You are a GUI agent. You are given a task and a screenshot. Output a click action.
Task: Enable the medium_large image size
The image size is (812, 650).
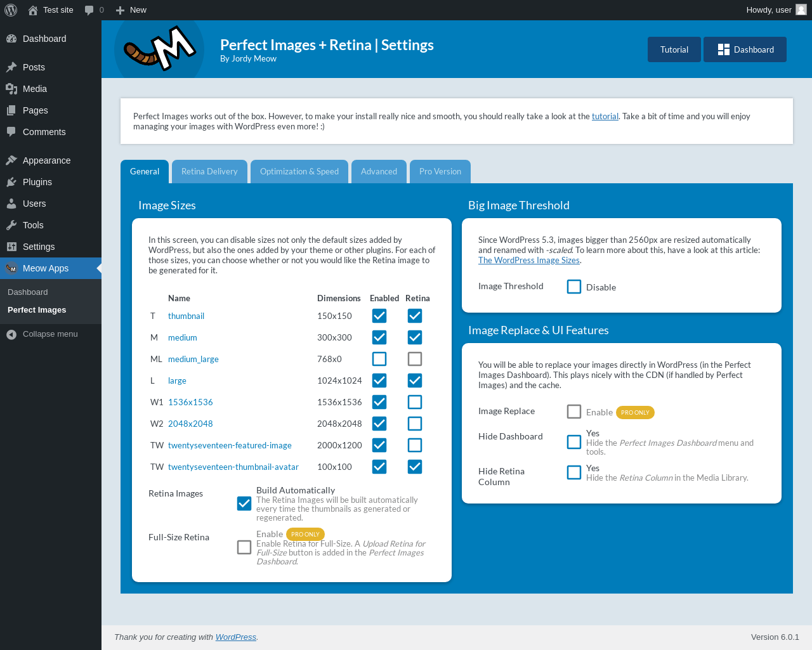pyautogui.click(x=379, y=359)
